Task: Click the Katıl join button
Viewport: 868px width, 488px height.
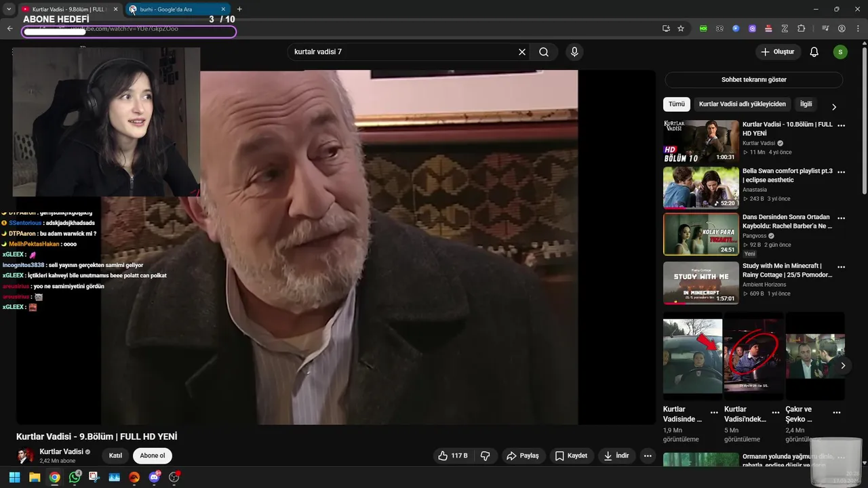Action: pos(115,456)
